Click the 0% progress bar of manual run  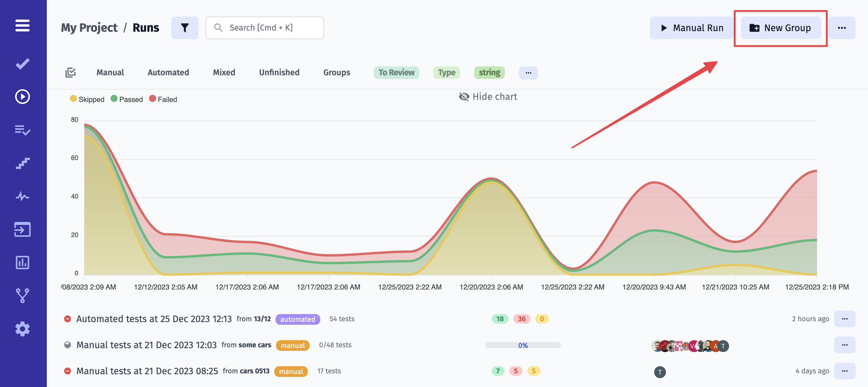[x=523, y=345]
